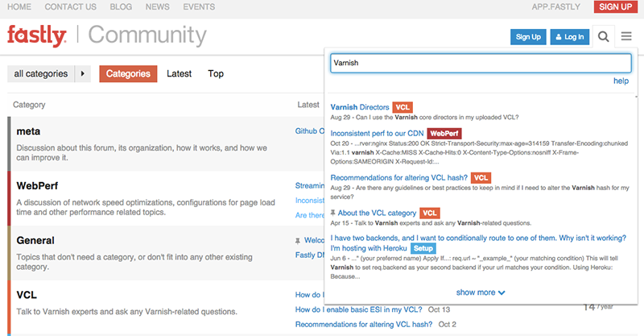Open HOME in top navigation
The width and height of the screenshot is (644, 336).
pyautogui.click(x=19, y=7)
